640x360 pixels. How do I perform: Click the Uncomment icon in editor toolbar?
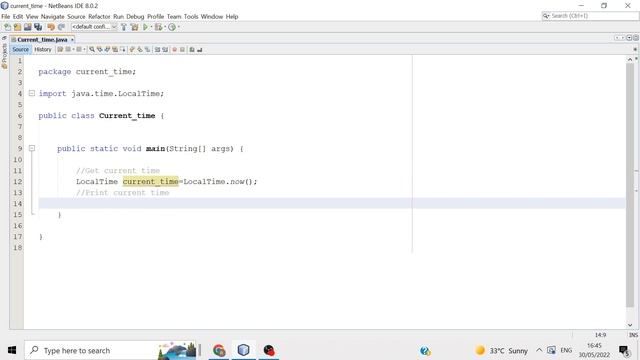coord(200,49)
